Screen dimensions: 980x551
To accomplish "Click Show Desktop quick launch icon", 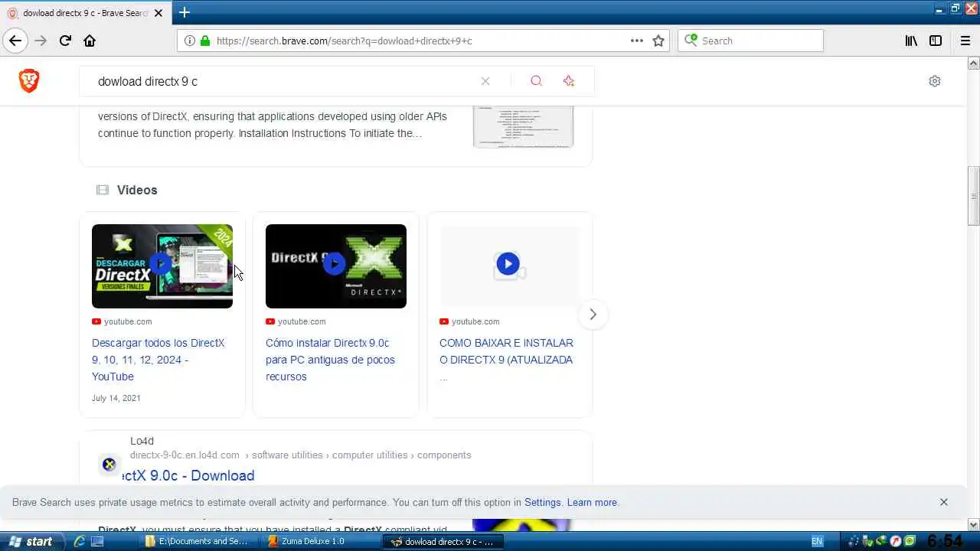I will [97, 541].
